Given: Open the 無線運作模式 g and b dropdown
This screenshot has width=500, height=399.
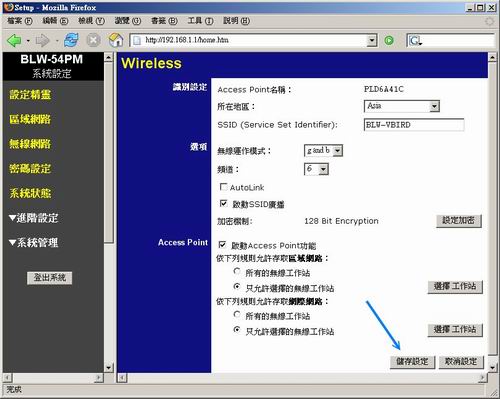Looking at the screenshot, I should click(x=338, y=151).
